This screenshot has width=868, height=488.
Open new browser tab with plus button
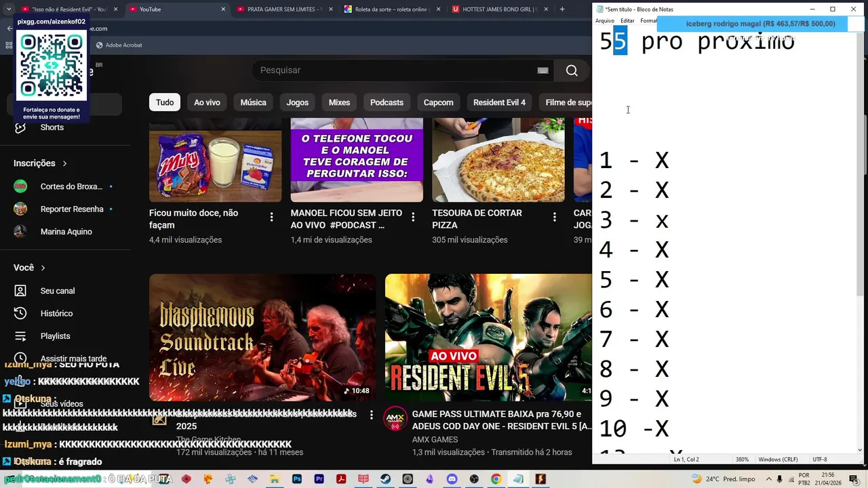562,9
